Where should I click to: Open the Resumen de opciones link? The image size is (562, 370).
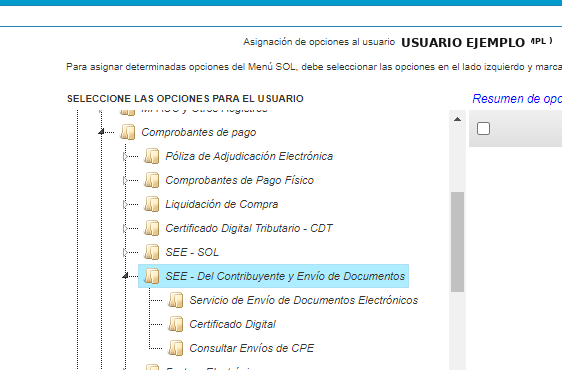[517, 99]
